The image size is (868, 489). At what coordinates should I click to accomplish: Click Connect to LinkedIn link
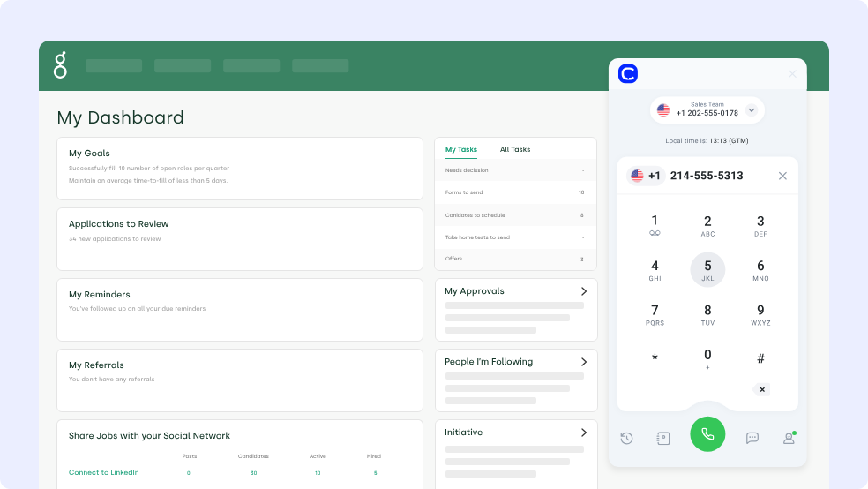[x=104, y=473]
